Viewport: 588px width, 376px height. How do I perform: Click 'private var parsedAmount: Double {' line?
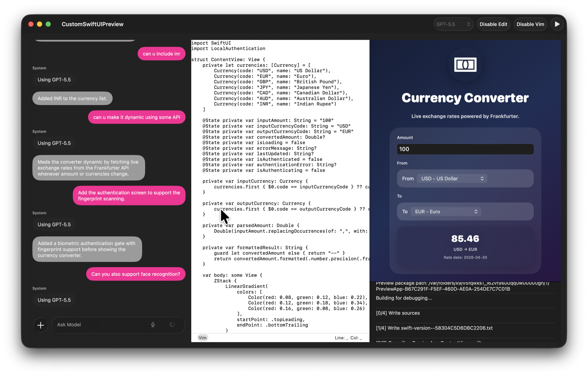click(x=251, y=226)
